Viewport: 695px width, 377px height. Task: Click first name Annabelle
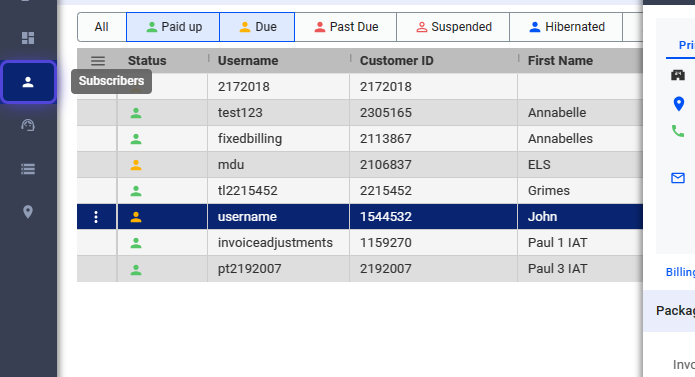pyautogui.click(x=557, y=113)
